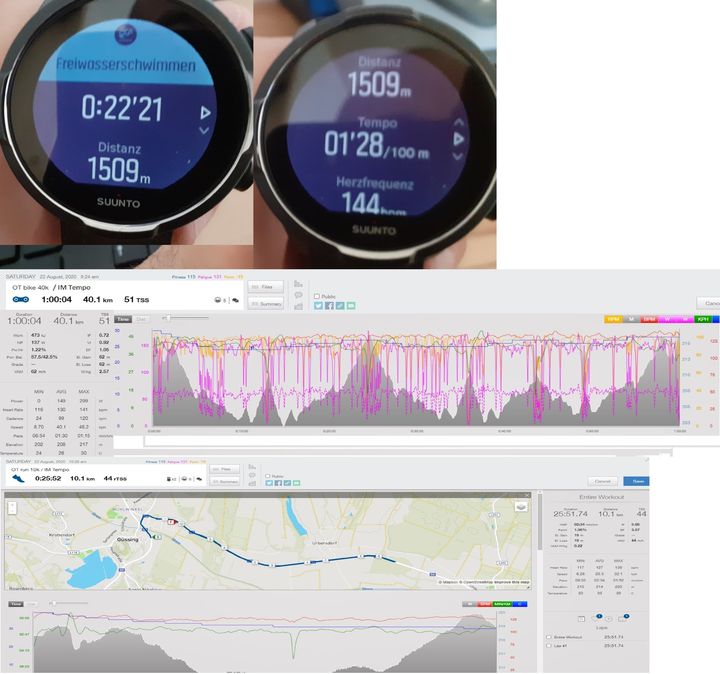Screen dimensions: 720x674
Task: Copy the bike workout share link
Action: pos(340,305)
